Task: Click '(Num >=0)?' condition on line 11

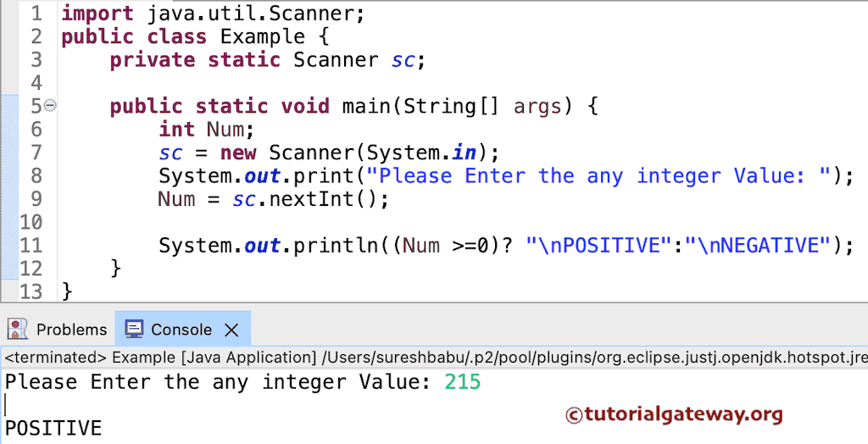Action: tap(451, 245)
